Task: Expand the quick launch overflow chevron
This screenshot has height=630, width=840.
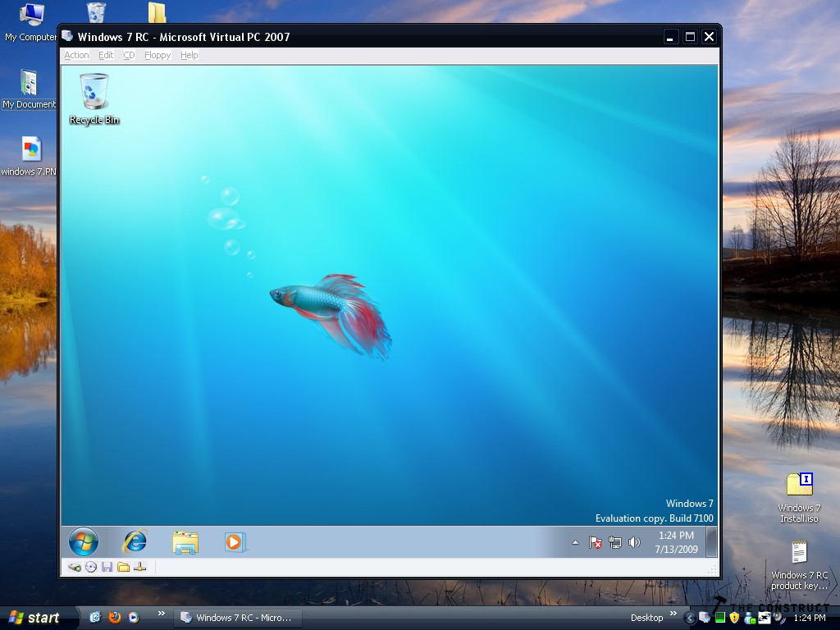Action: [161, 614]
